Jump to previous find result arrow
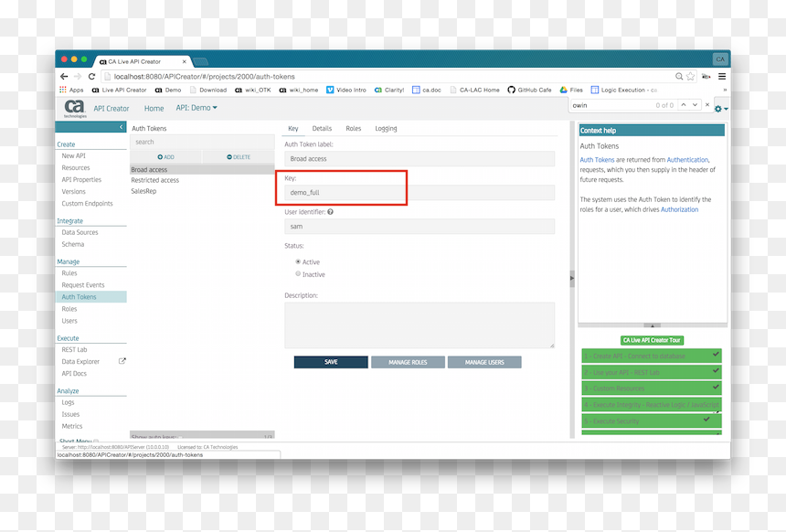The image size is (786, 532). pos(684,105)
